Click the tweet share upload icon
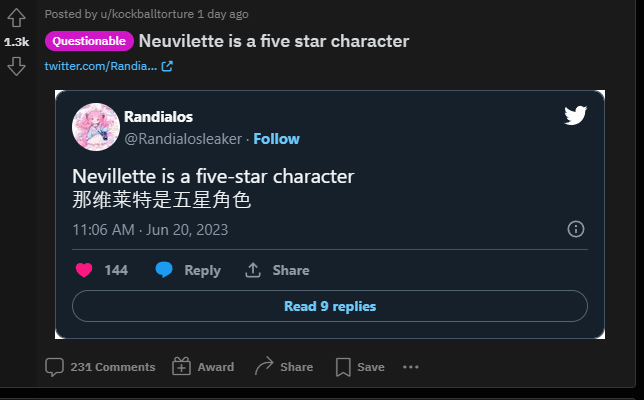The height and width of the screenshot is (400, 644). click(x=253, y=270)
